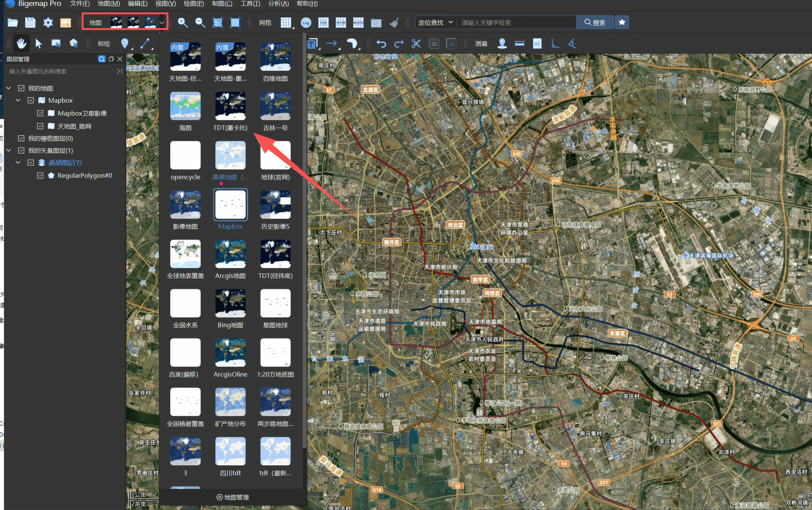Click the save disk icon
This screenshot has width=812, height=510.
(x=30, y=23)
